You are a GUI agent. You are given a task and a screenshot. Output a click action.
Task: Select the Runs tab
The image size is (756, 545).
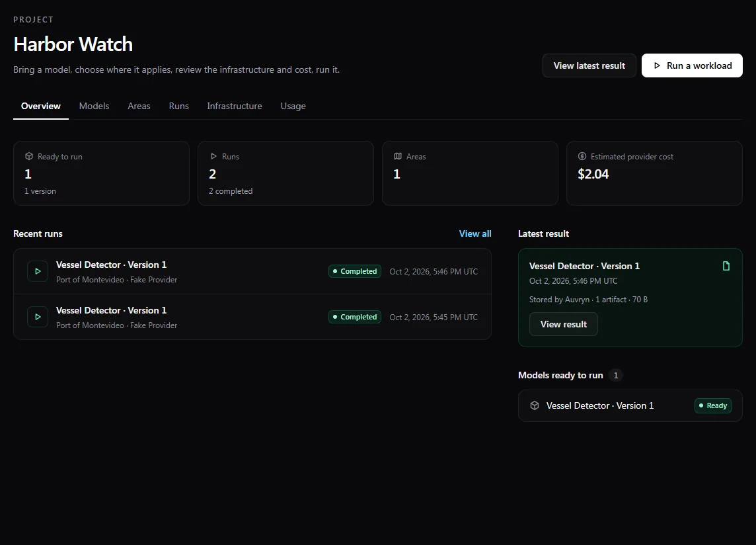point(179,106)
